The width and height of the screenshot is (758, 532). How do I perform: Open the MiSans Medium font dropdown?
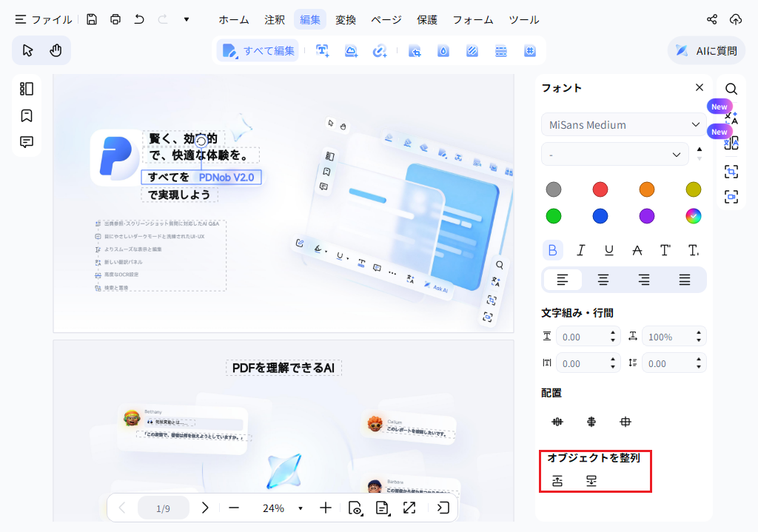click(x=624, y=124)
